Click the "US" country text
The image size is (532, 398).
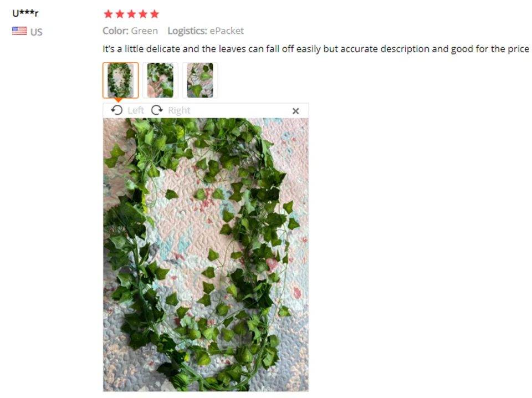point(37,32)
